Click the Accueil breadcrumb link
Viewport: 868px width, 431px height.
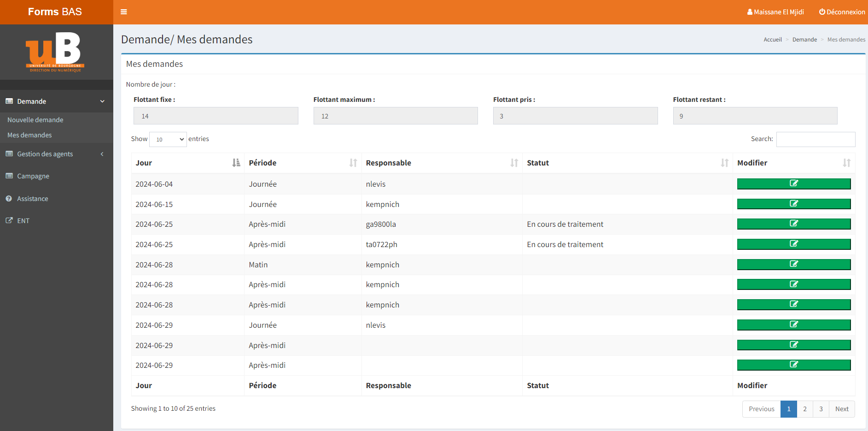pos(772,40)
